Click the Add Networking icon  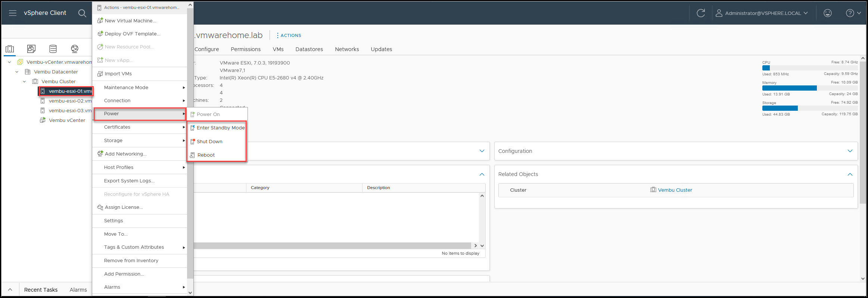pos(100,153)
